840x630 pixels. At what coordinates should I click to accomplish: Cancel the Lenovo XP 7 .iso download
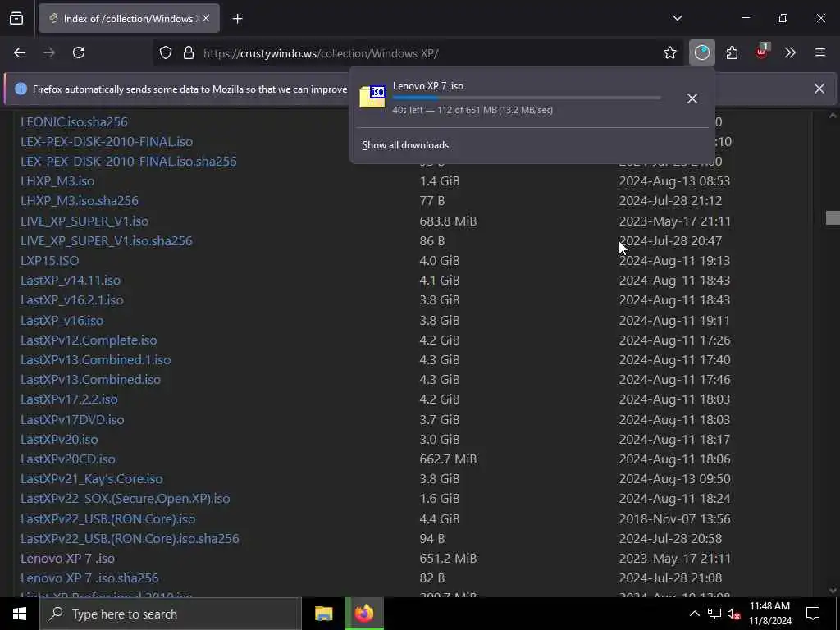click(692, 98)
